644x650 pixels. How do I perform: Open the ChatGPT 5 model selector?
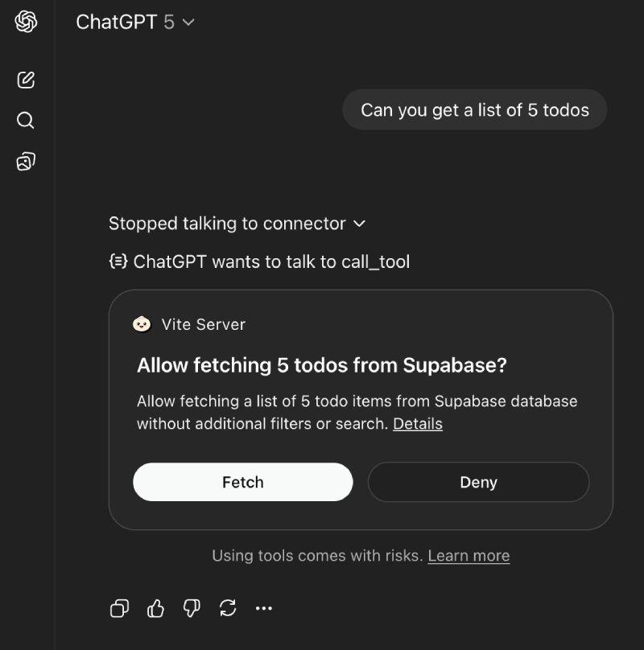[x=137, y=23]
